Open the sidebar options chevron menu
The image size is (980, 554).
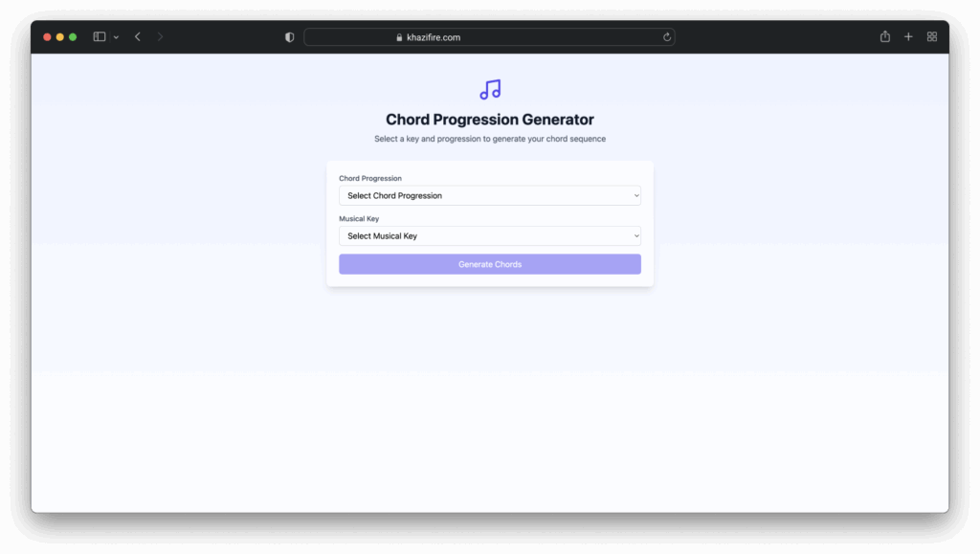(x=116, y=37)
